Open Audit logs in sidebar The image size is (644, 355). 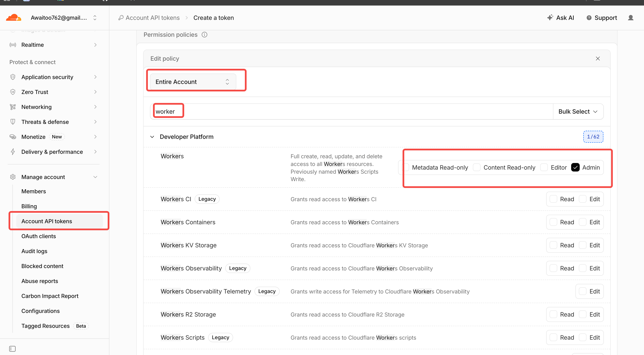[x=34, y=251]
